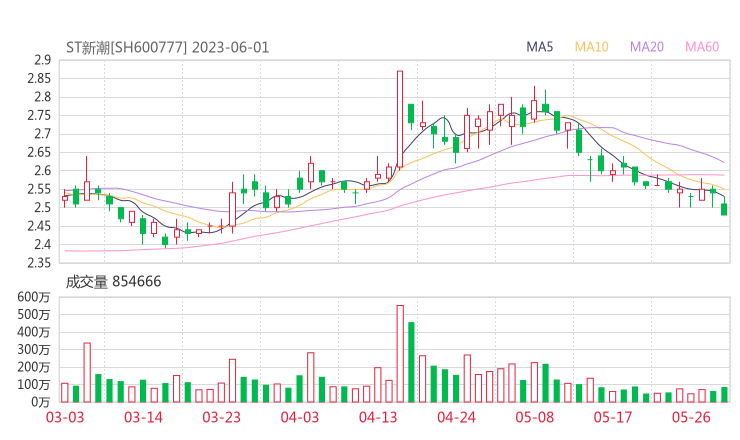Select the tall red candlestick reaching 2.87
This screenshot has width=740, height=440.
click(x=400, y=119)
